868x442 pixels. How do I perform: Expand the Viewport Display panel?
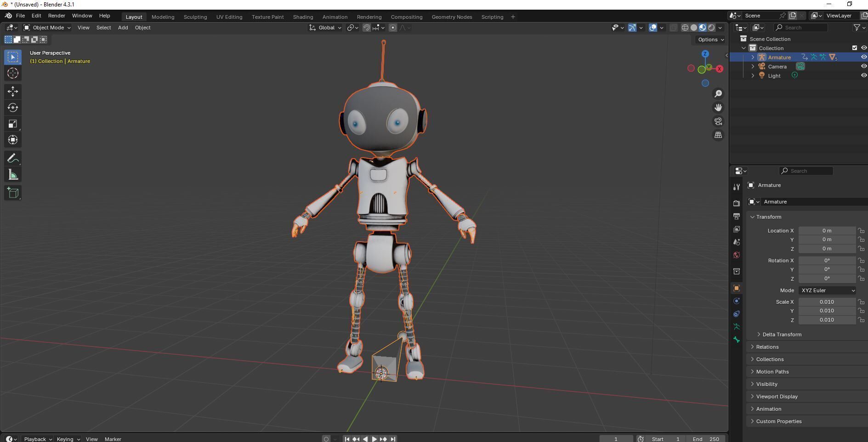click(777, 397)
